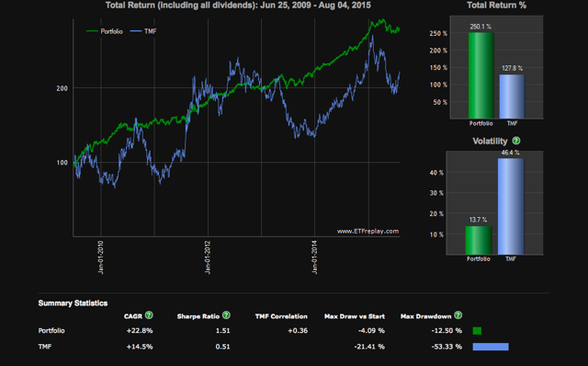The image size is (588, 366).
Task: Click the Max Draw value -21.41 %
Action: pos(369,347)
